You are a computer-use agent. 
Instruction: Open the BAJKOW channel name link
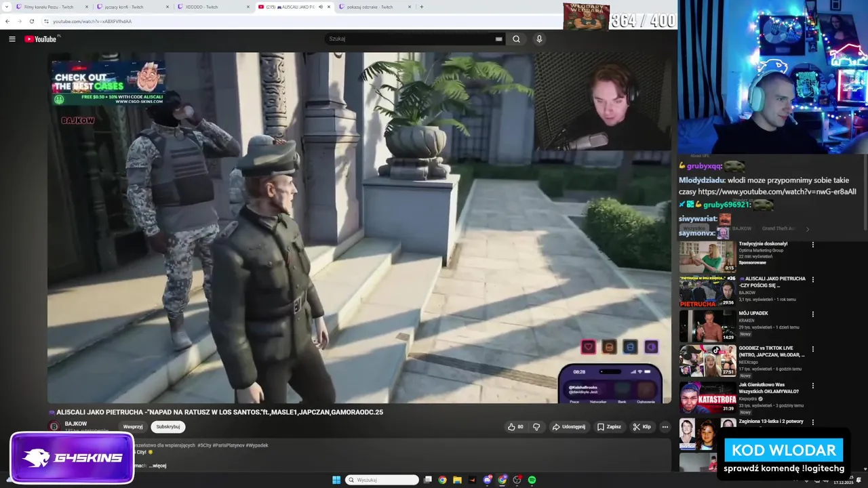[76, 424]
